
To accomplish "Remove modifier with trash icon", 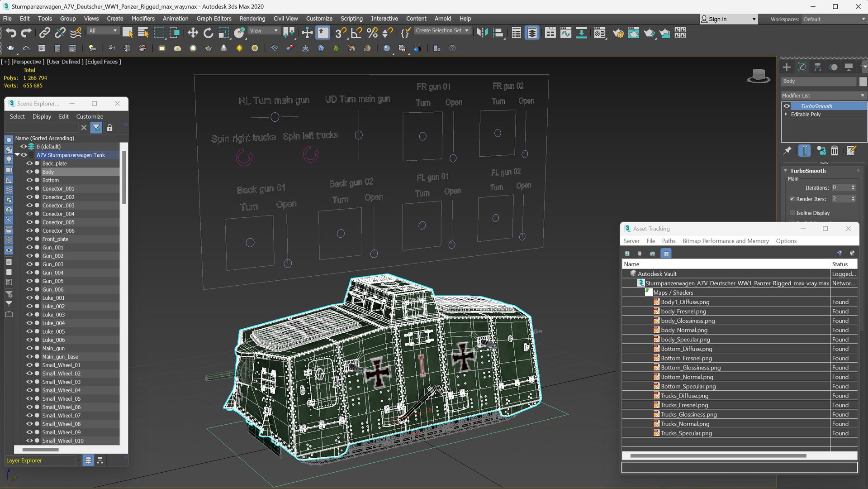I will [x=835, y=151].
